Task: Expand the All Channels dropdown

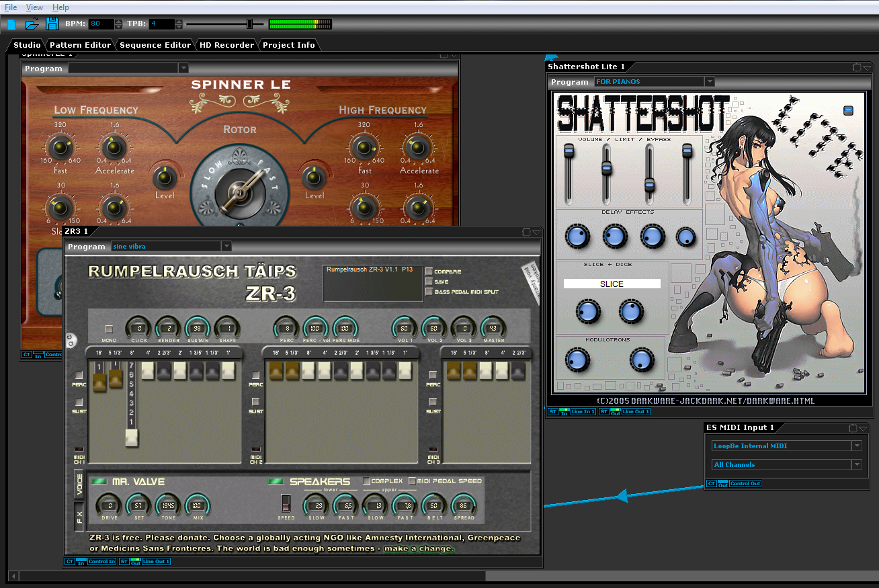Action: point(857,464)
